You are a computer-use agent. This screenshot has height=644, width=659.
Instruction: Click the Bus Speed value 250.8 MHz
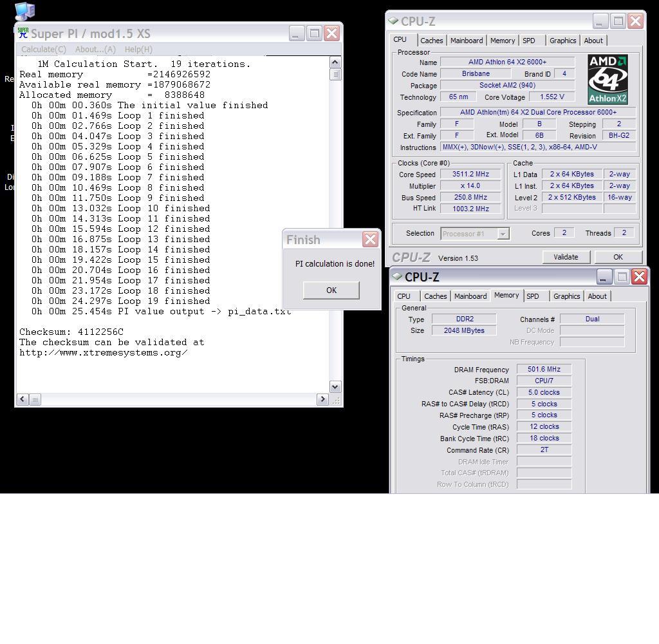click(x=470, y=197)
